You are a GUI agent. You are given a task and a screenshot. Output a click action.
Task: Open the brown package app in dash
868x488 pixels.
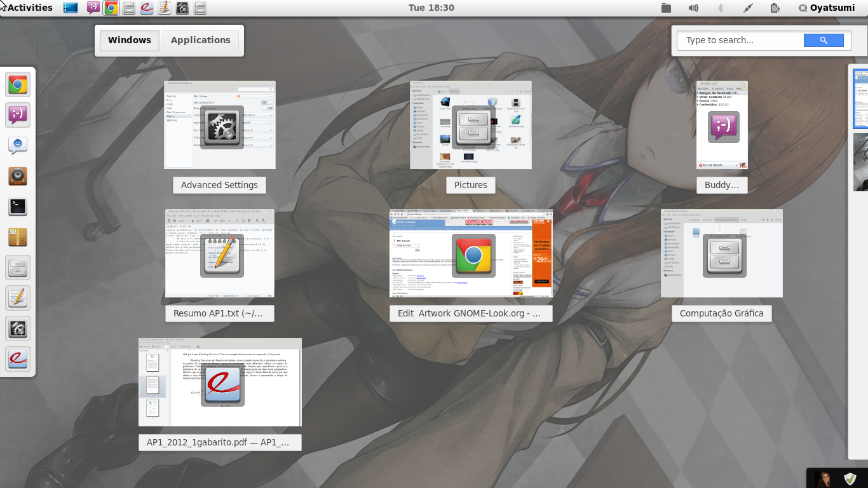click(18, 237)
